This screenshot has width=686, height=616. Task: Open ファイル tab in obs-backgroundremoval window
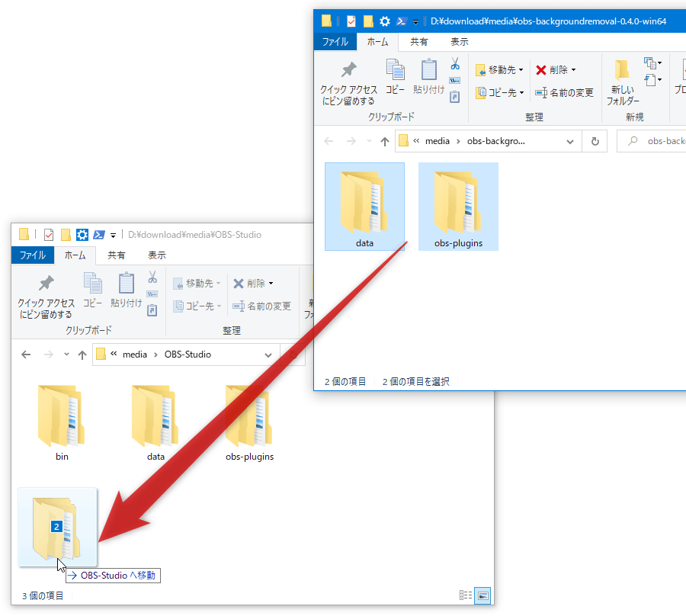coord(335,42)
